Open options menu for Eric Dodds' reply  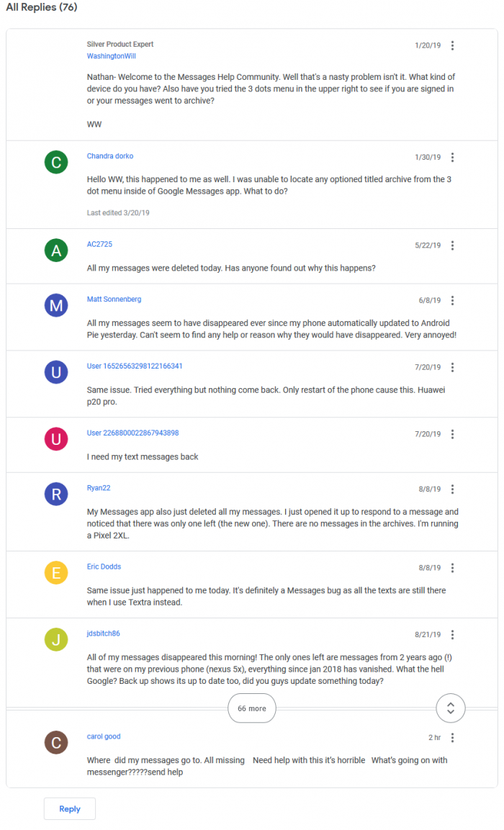452,567
